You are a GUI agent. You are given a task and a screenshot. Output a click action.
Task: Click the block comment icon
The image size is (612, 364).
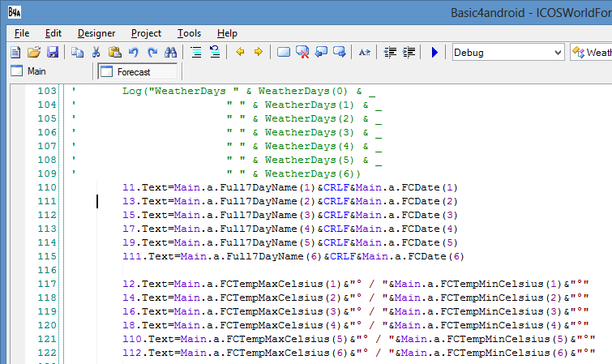point(196,52)
